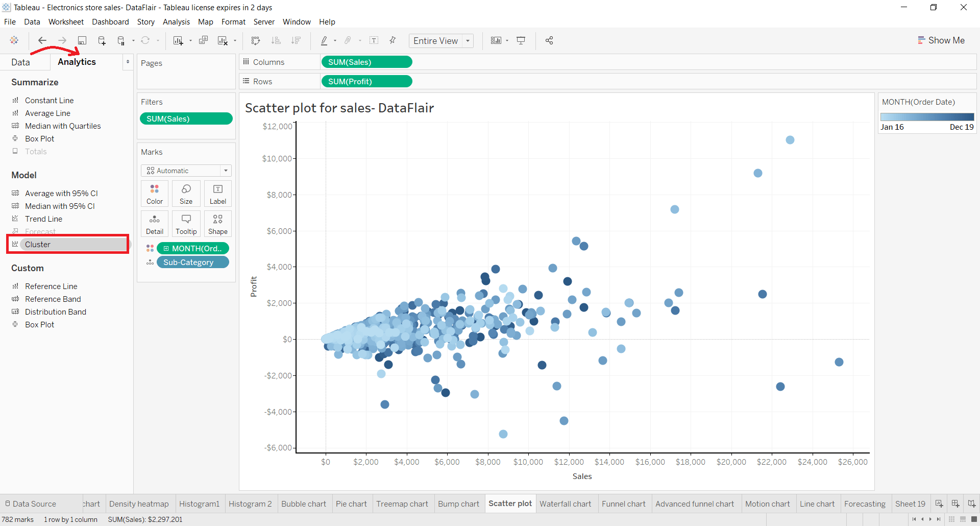This screenshot has width=980, height=526.
Task: Open the Entire View fit dropdown
Action: click(468, 40)
